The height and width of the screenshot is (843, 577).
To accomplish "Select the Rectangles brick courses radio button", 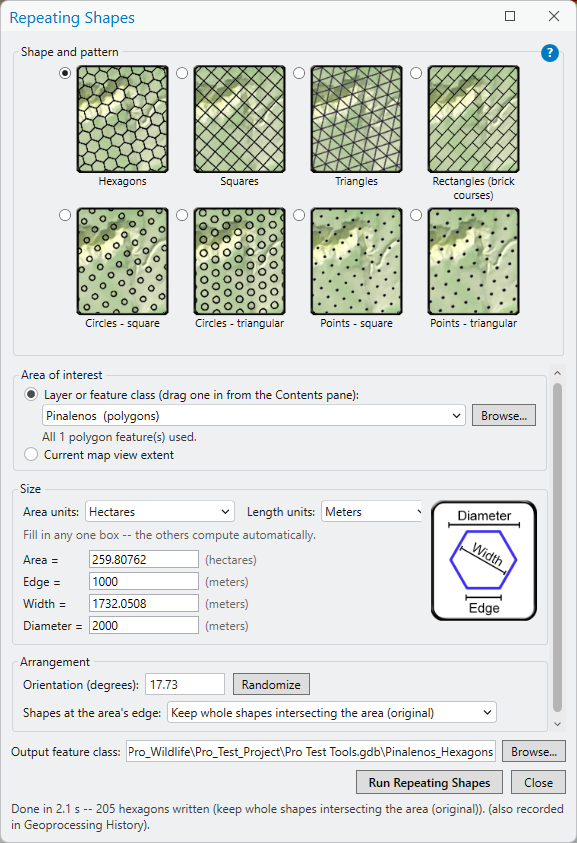I will pyautogui.click(x=416, y=73).
